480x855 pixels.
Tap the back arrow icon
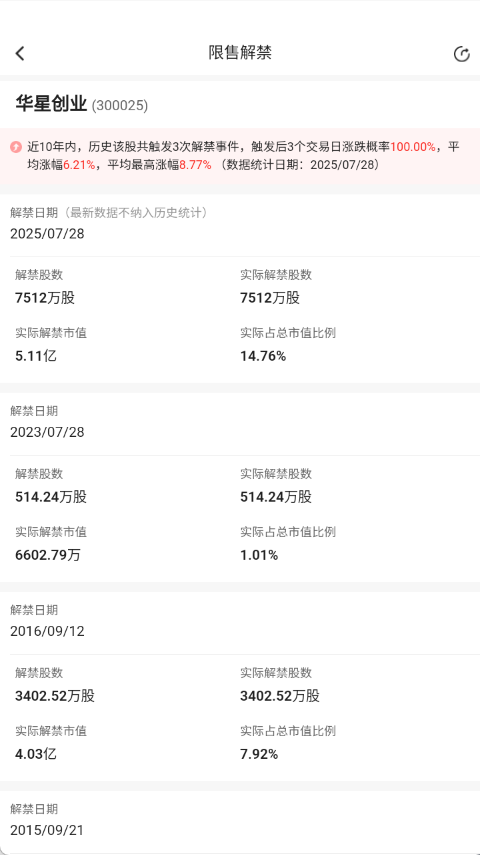[20, 53]
